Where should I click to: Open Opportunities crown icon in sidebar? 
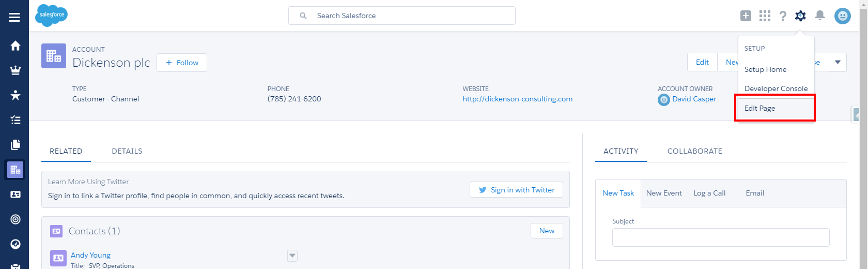[x=16, y=70]
